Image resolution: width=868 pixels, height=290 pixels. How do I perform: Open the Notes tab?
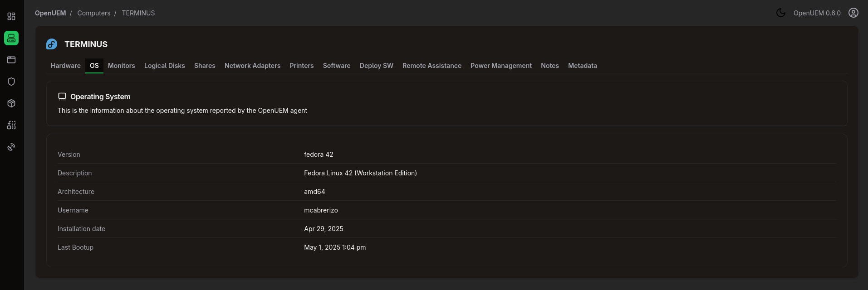pos(550,66)
